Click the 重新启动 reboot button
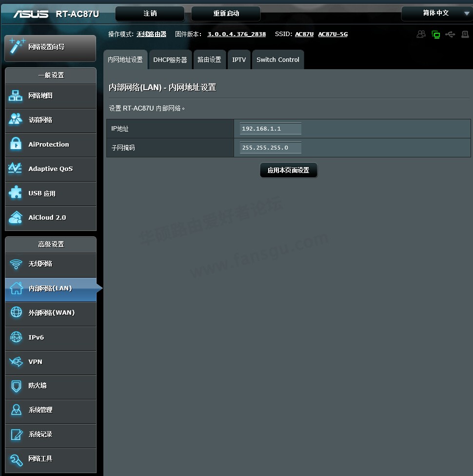Image resolution: width=473 pixels, height=476 pixels. click(x=226, y=13)
